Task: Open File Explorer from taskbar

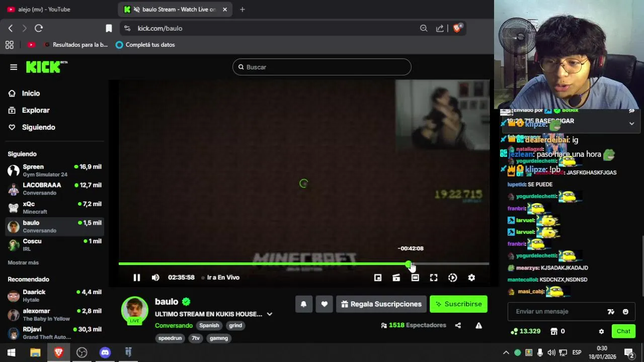Action: point(35,352)
